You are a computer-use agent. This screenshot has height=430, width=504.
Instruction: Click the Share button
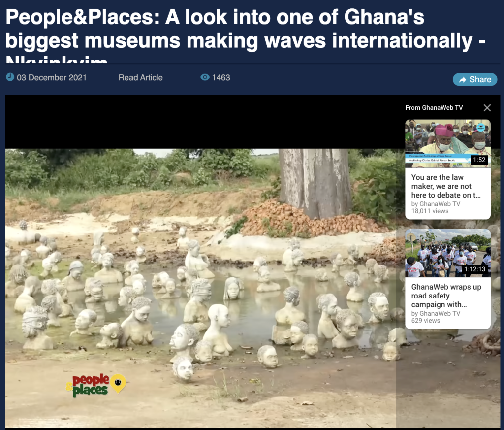tap(475, 79)
